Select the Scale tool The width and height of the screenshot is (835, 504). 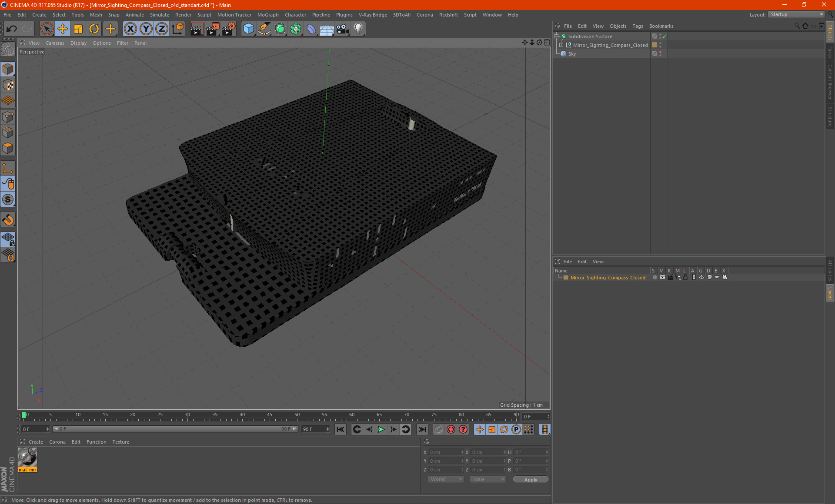click(78, 29)
